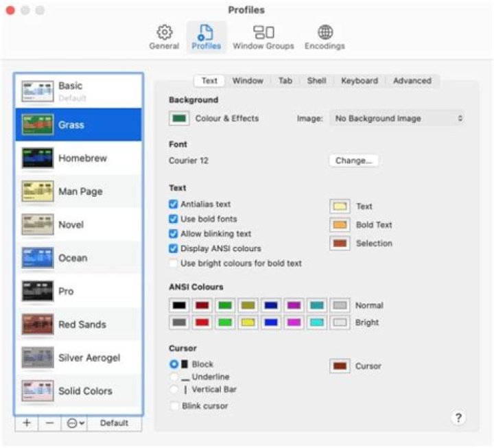Image resolution: width=494 pixels, height=448 pixels.
Task: Select the Underline cursor option
Action: pyautogui.click(x=174, y=377)
